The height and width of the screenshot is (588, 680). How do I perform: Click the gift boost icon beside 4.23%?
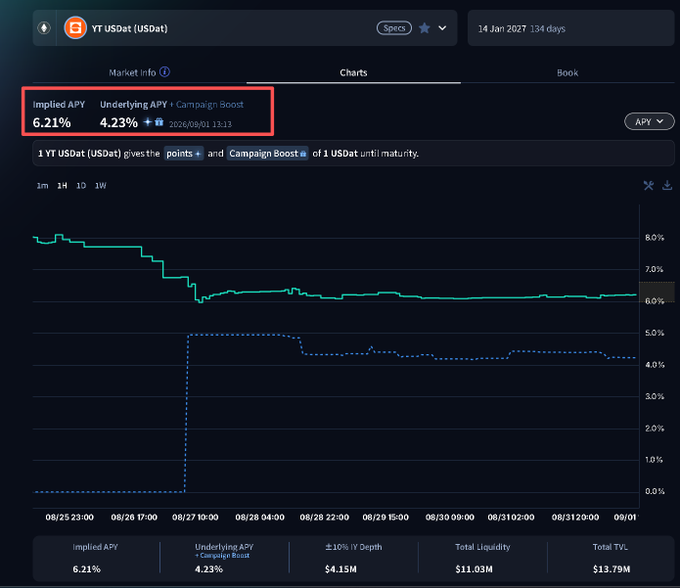point(159,122)
